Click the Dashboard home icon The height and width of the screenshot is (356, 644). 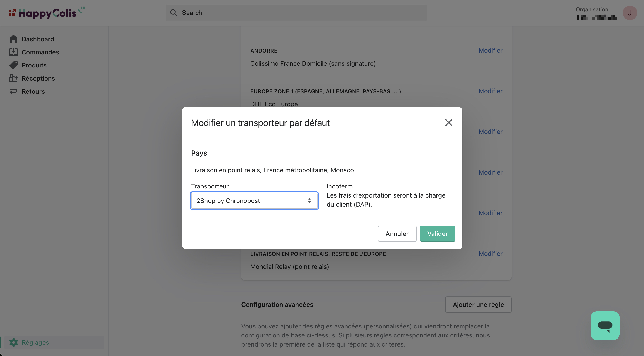14,39
